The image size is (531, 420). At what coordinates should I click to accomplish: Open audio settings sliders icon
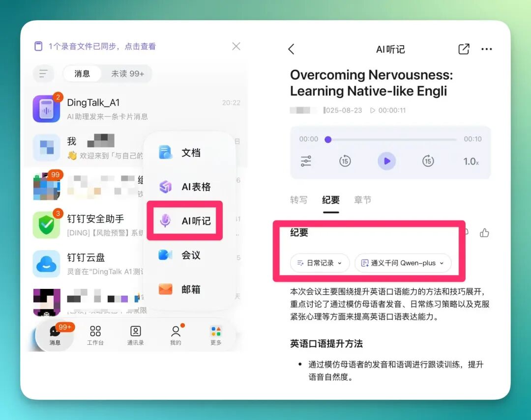click(306, 161)
